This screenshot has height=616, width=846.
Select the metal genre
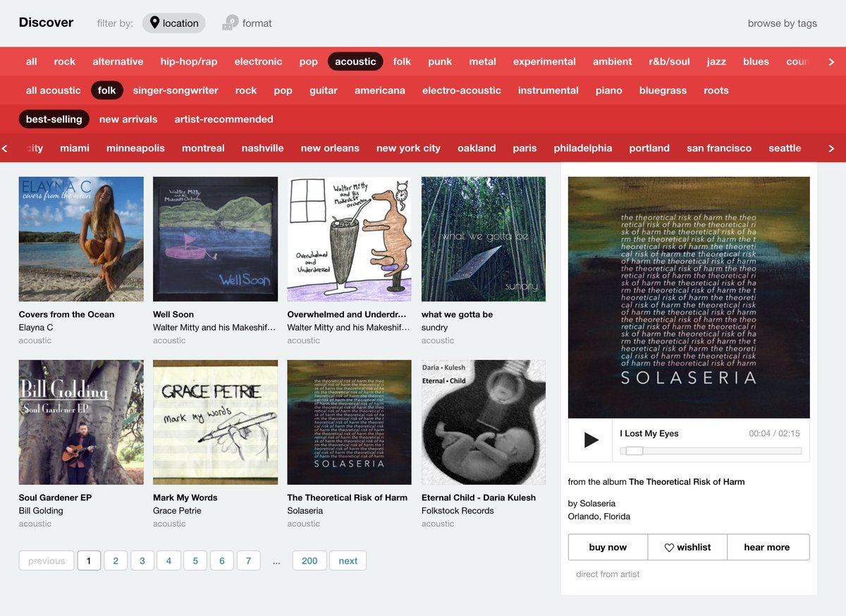[x=483, y=61]
